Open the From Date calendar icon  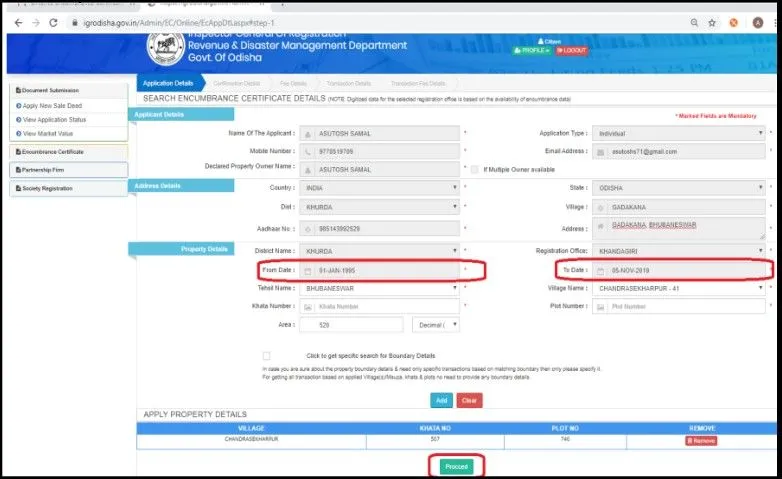(x=309, y=271)
